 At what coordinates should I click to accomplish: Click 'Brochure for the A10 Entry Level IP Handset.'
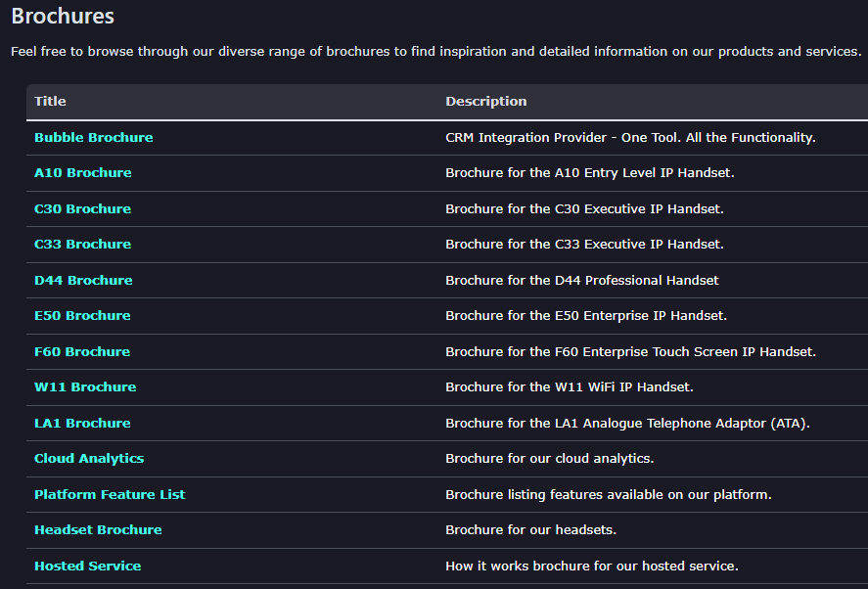point(590,173)
